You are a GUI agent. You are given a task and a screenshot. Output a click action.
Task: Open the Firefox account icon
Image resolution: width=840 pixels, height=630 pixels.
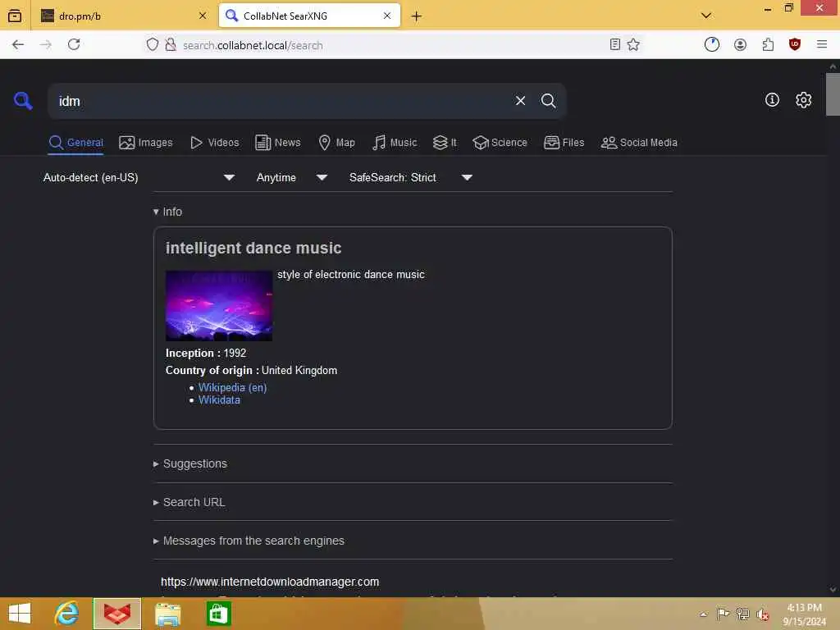741,44
